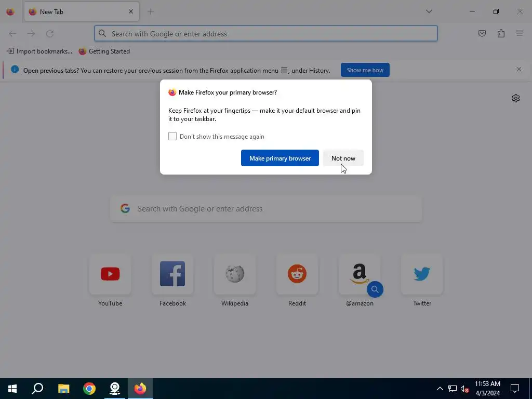Click the Show me how button
This screenshot has height=399, width=532.
[x=365, y=70]
